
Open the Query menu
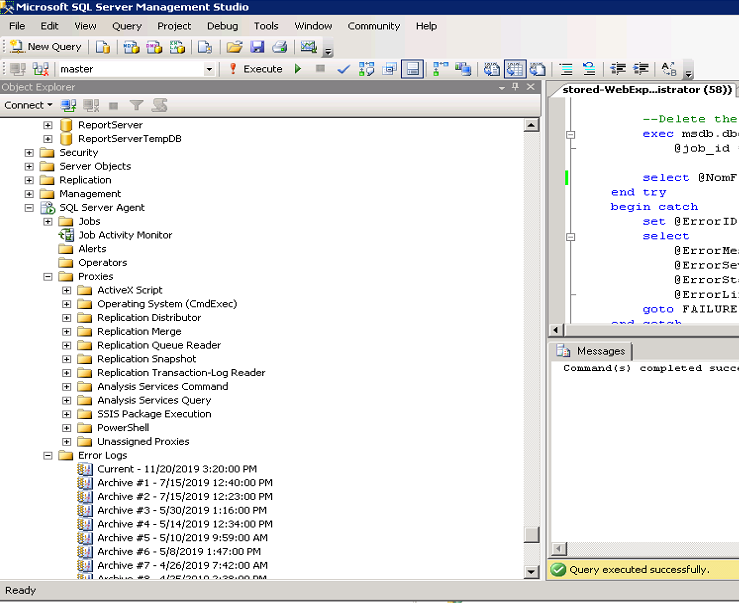pyautogui.click(x=127, y=26)
